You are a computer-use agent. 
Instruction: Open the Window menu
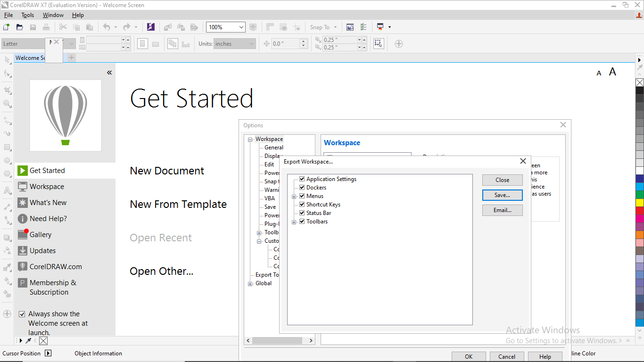(53, 15)
